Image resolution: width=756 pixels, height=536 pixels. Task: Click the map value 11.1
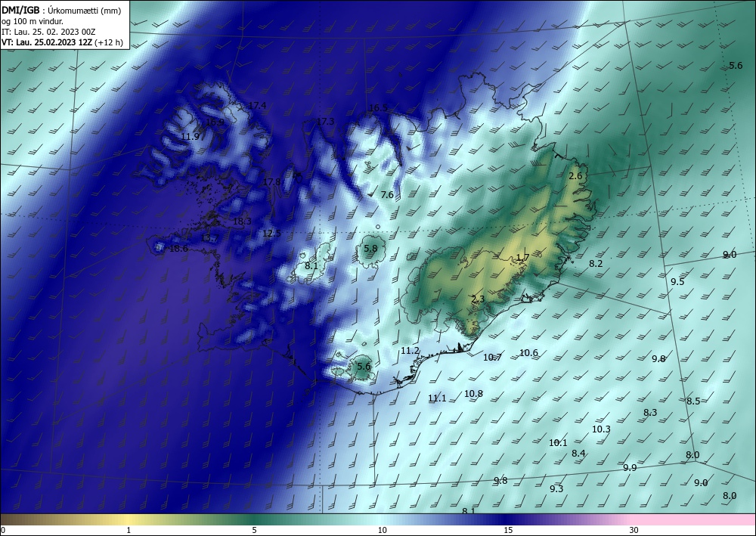click(437, 398)
